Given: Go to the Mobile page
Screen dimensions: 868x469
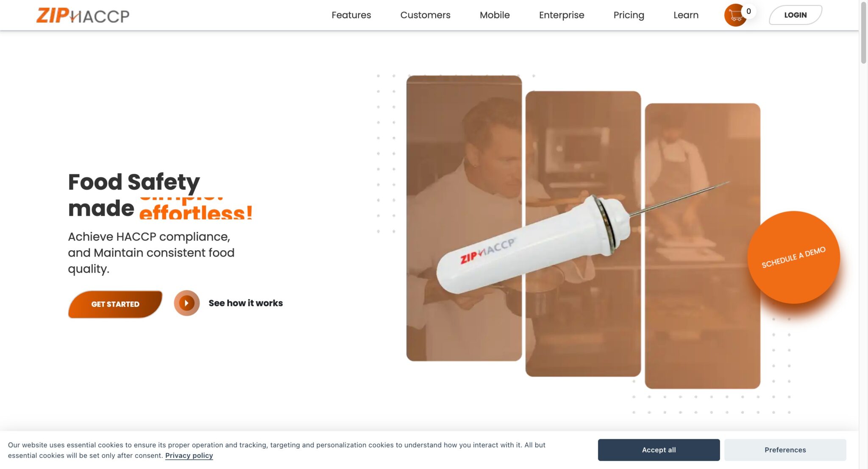Looking at the screenshot, I should click(495, 15).
